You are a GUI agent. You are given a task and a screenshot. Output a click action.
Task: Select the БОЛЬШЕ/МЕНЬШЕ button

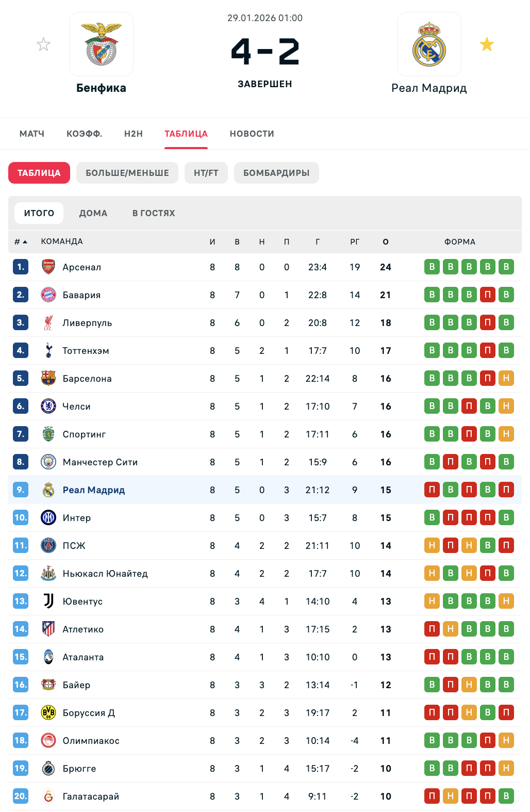click(127, 173)
